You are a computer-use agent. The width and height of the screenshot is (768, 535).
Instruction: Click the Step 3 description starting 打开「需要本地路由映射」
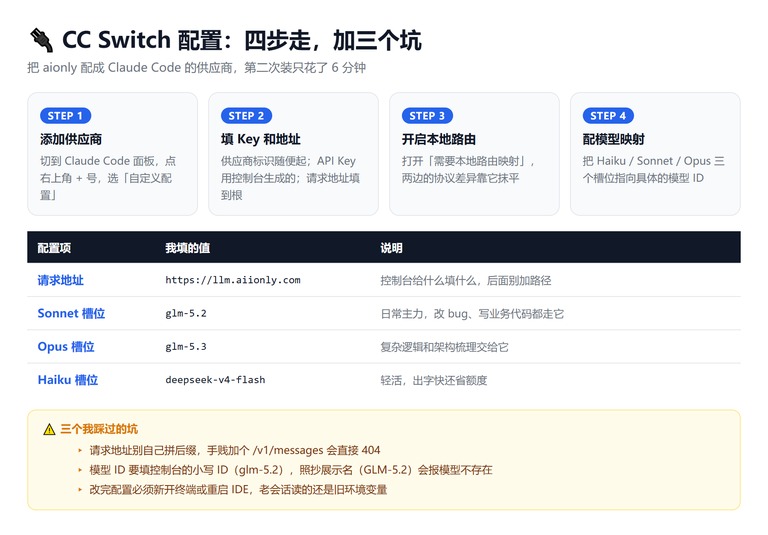469,170
